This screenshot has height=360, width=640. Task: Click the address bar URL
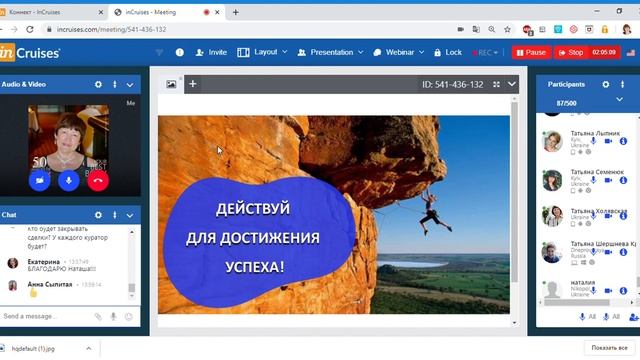[x=111, y=29]
